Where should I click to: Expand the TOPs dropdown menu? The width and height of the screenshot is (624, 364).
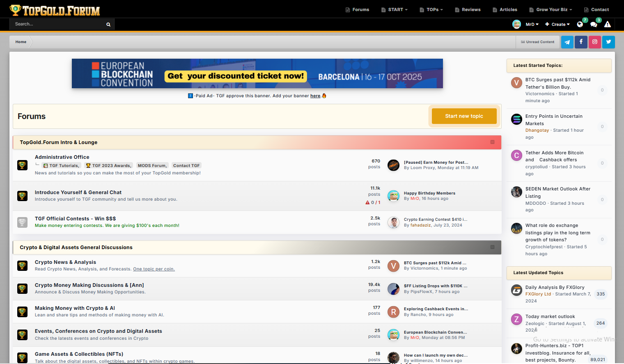coord(431,9)
